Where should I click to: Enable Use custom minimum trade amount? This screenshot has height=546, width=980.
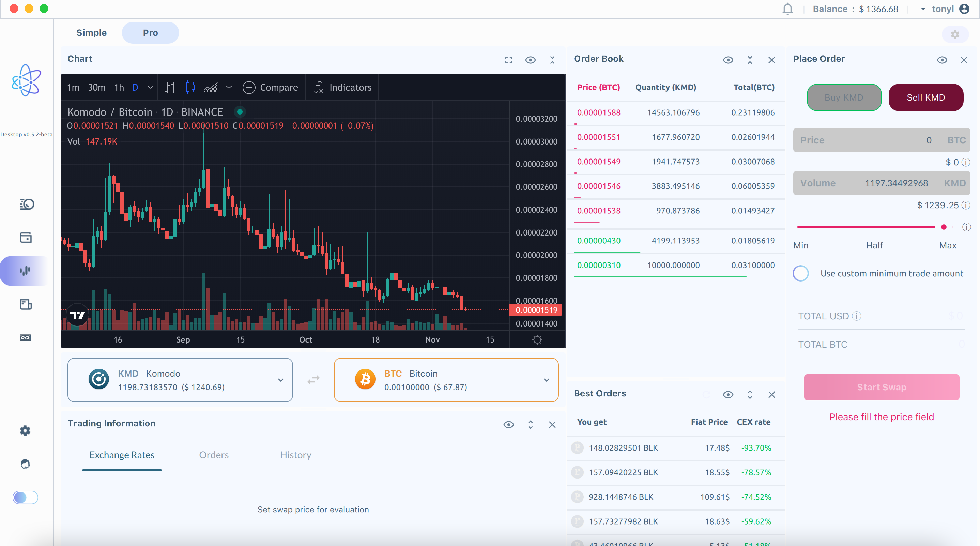click(x=800, y=273)
